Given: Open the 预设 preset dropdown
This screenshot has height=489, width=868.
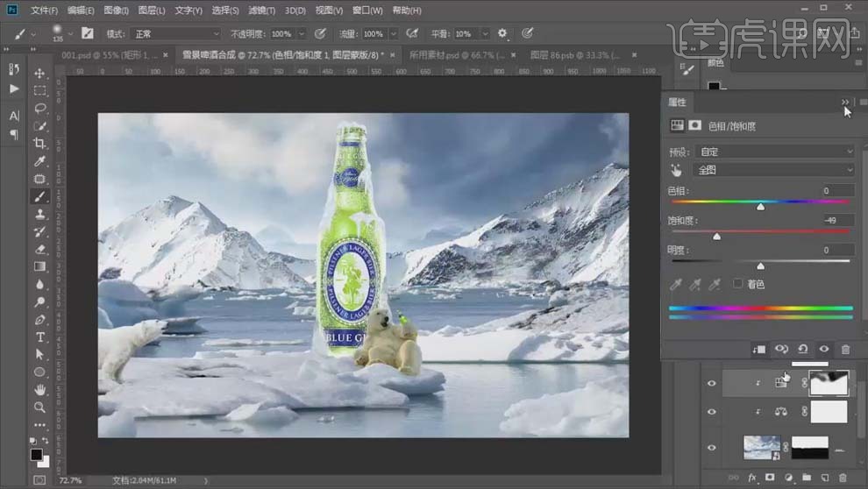Looking at the screenshot, I should (774, 152).
